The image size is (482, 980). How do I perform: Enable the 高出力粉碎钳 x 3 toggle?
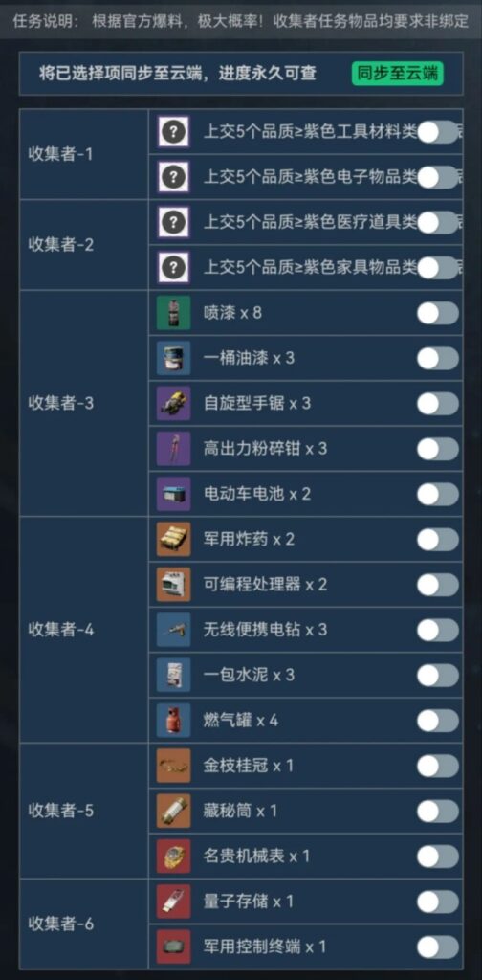tap(438, 449)
